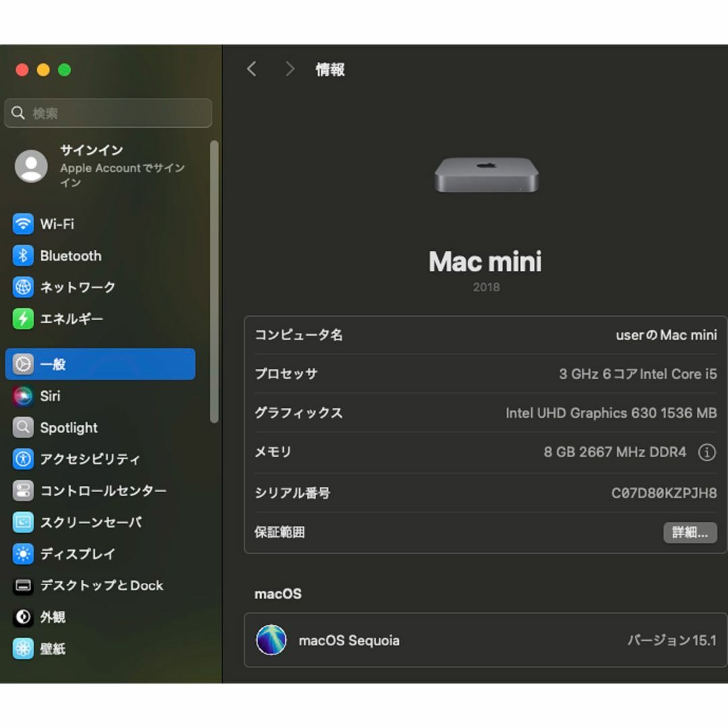Screen dimensions: 728x728
Task: Click the sidebar scrollbar
Action: click(214, 282)
